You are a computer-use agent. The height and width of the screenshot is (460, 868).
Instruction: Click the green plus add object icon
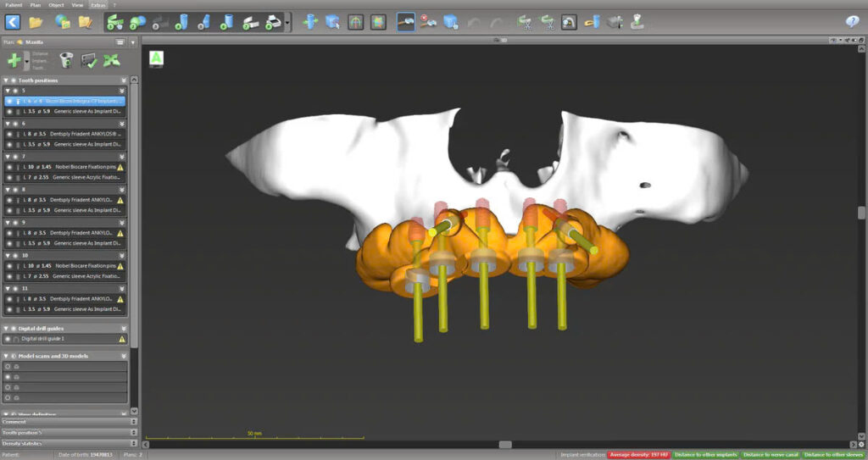pos(14,60)
